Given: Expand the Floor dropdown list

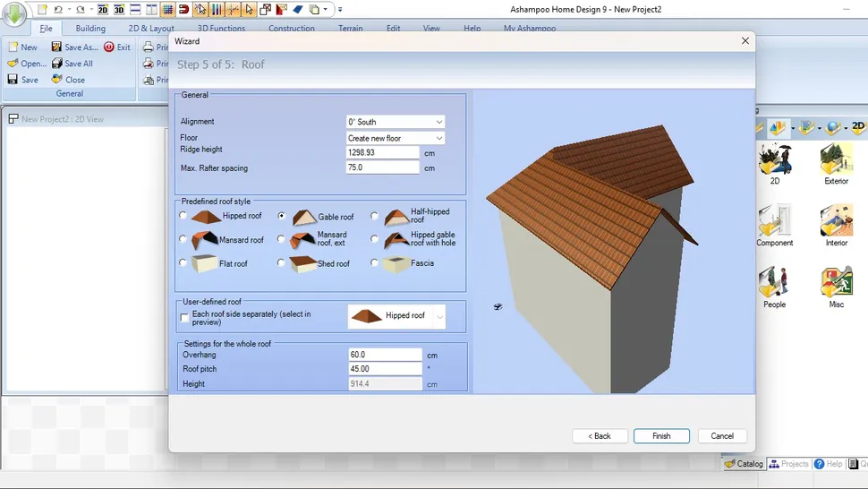Looking at the screenshot, I should click(396, 139).
